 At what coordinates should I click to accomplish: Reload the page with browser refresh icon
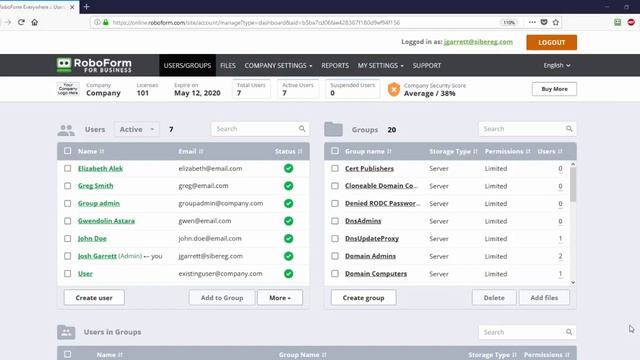tap(21, 22)
